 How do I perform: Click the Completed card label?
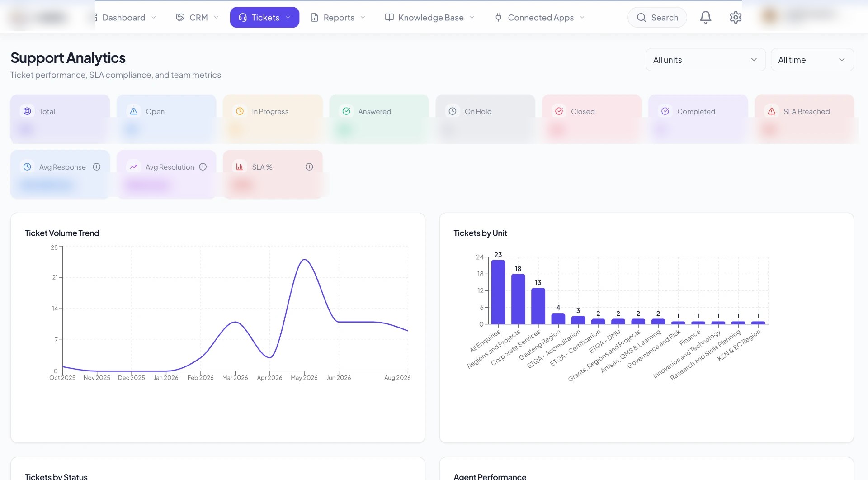click(x=696, y=111)
